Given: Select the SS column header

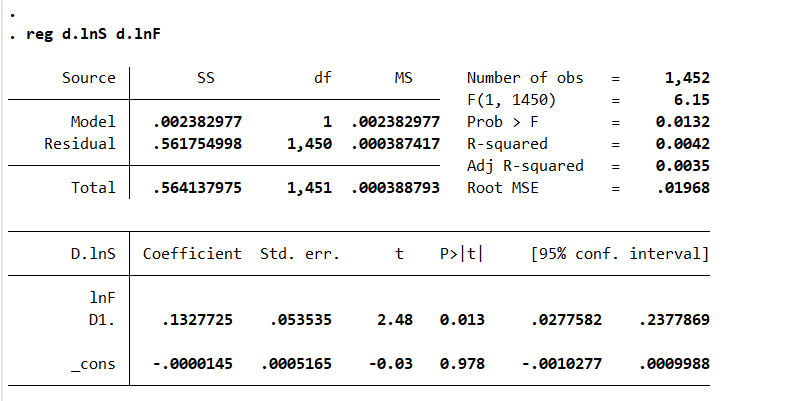Looking at the screenshot, I should pyautogui.click(x=207, y=78).
